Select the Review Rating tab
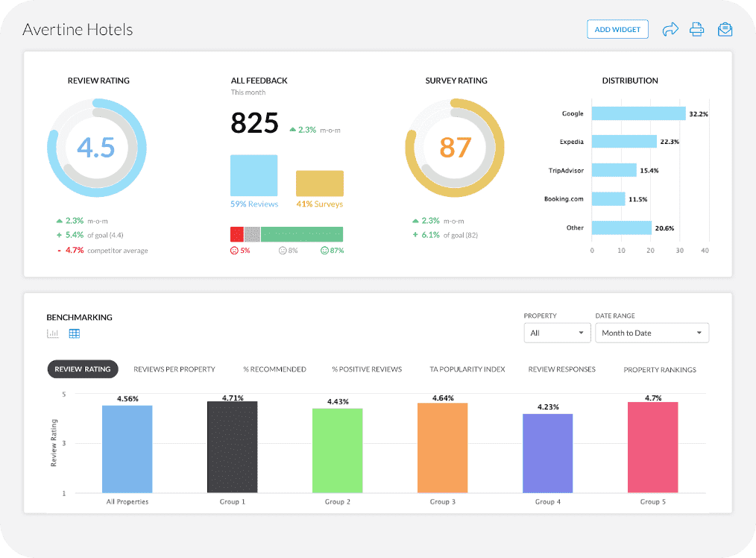This screenshot has width=756, height=558. tap(83, 369)
